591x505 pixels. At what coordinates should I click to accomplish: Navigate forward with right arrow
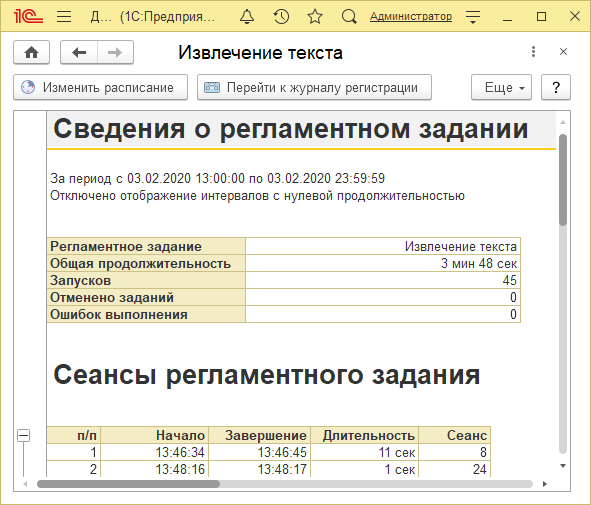115,52
